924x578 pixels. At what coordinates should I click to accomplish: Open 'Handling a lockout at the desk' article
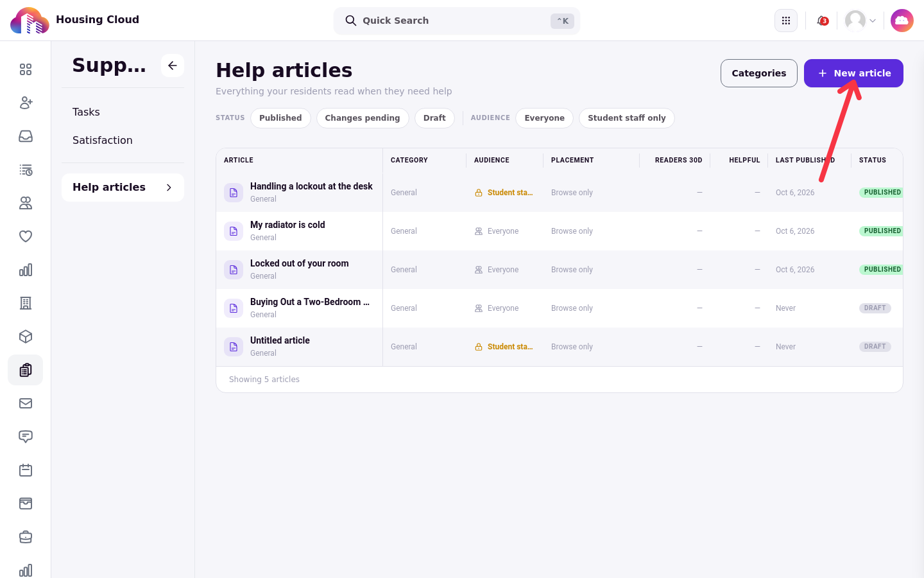click(311, 186)
